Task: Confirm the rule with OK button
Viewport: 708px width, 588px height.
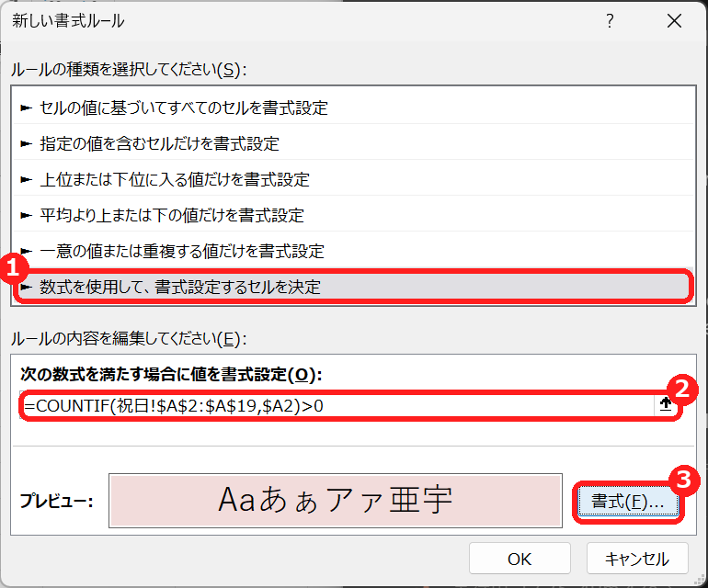Action: click(x=520, y=559)
